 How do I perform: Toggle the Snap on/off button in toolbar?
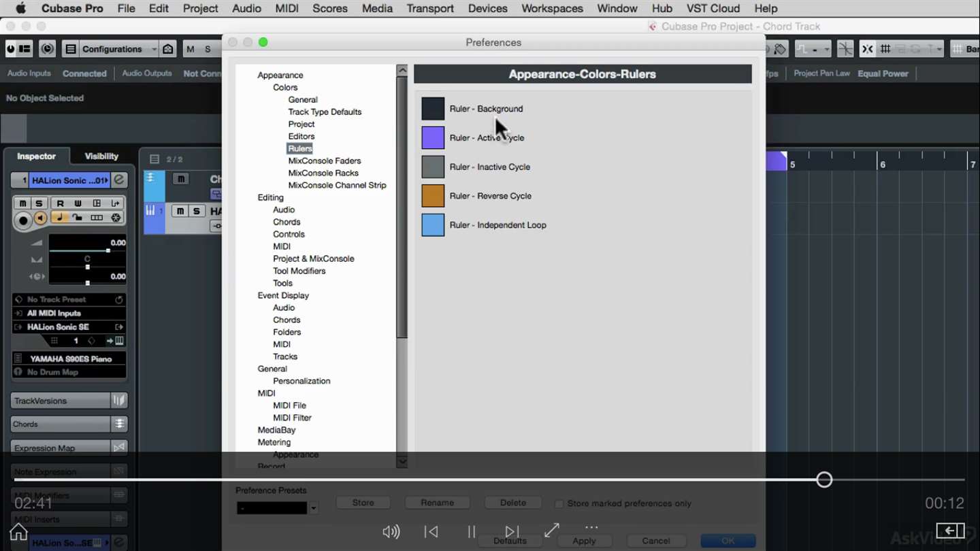(867, 49)
